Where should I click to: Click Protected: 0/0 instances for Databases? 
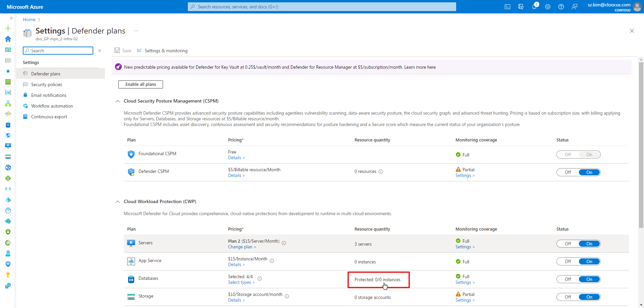pos(377,280)
